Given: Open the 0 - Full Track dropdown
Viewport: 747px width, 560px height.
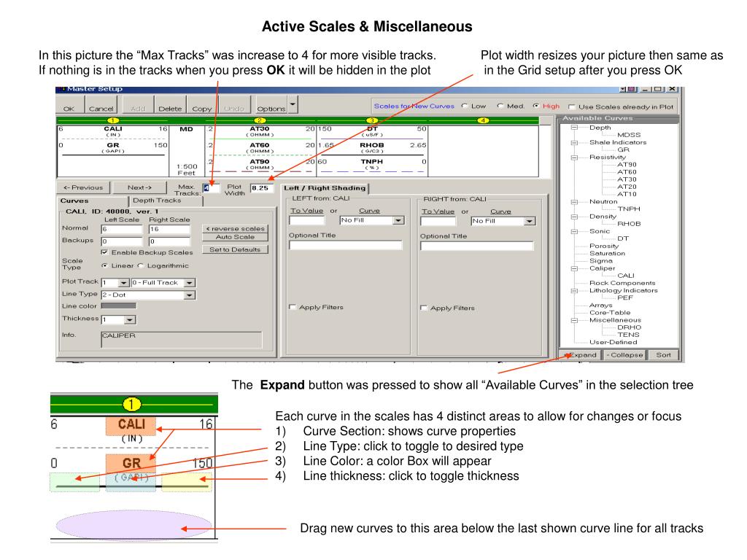Looking at the screenshot, I should coord(190,283).
